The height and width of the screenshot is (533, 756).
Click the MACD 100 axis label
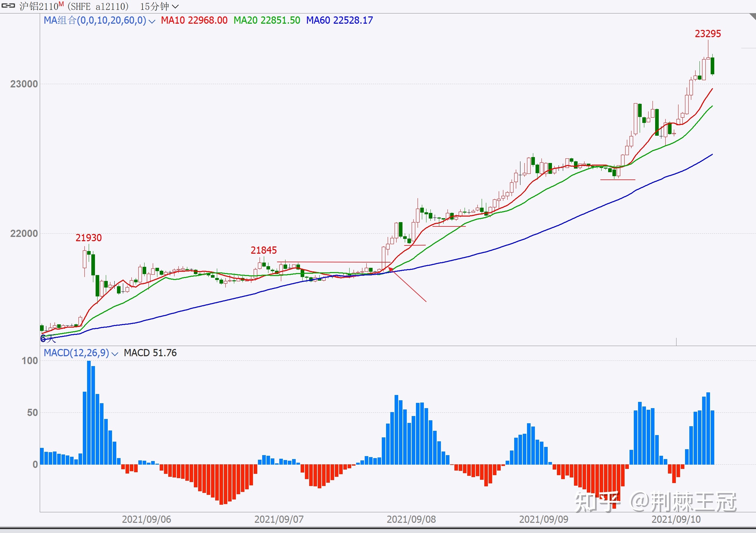30,361
